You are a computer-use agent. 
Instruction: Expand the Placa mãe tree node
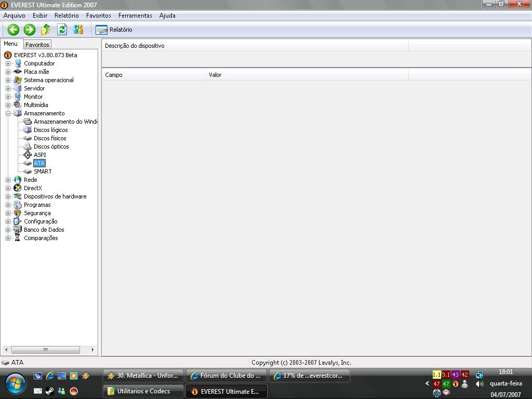point(8,72)
